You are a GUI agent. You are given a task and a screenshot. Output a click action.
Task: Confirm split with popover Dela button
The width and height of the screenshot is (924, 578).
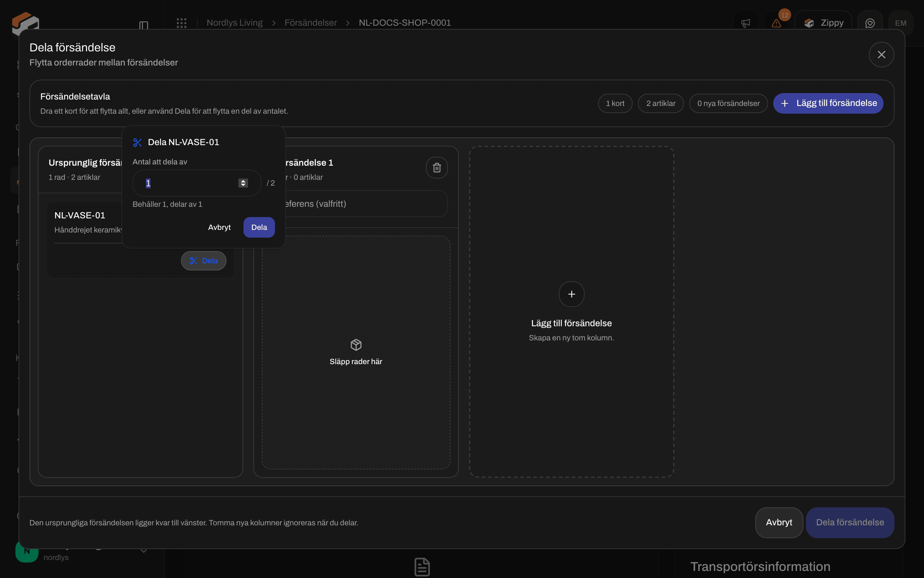pyautogui.click(x=259, y=227)
